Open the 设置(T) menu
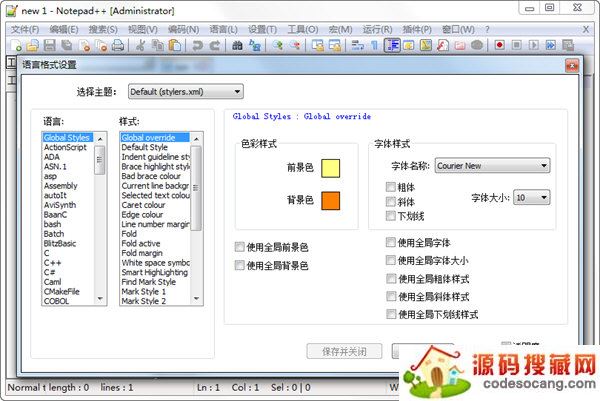The width and height of the screenshot is (600, 401). 262,29
